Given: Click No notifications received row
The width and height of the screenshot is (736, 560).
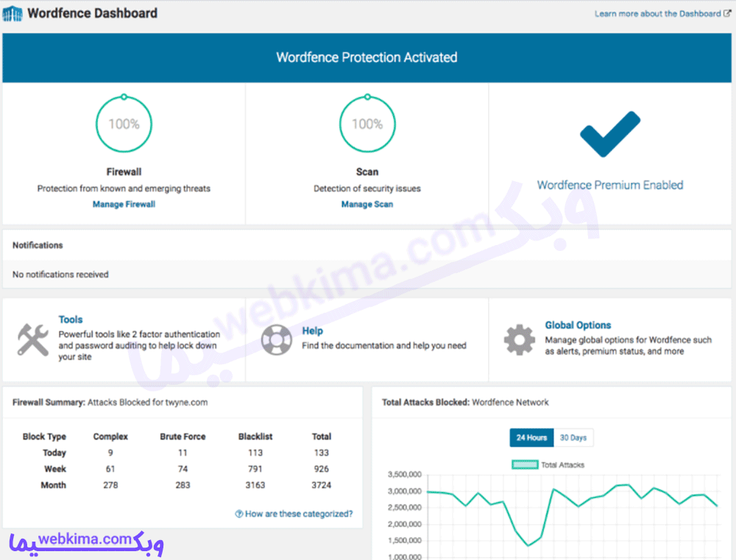Looking at the screenshot, I should tap(367, 274).
